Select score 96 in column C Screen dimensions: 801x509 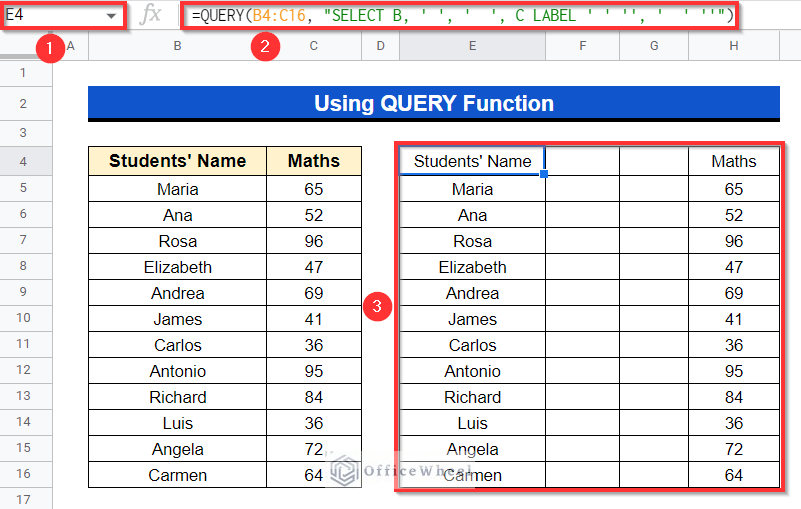(x=314, y=241)
